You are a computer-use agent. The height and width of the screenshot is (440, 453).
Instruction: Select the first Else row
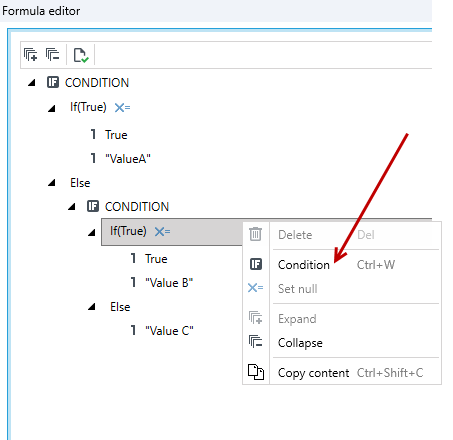[x=80, y=183]
